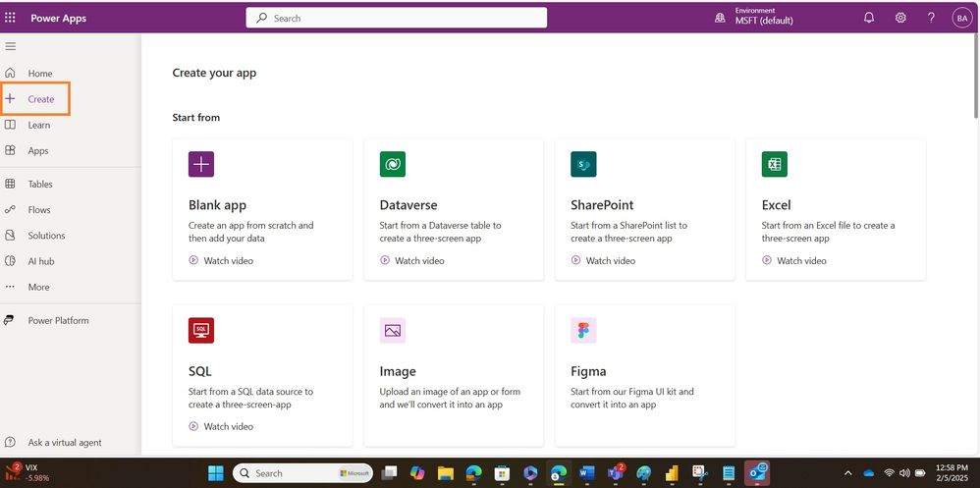
Task: Open the OneDrive tray icon
Action: click(868, 473)
